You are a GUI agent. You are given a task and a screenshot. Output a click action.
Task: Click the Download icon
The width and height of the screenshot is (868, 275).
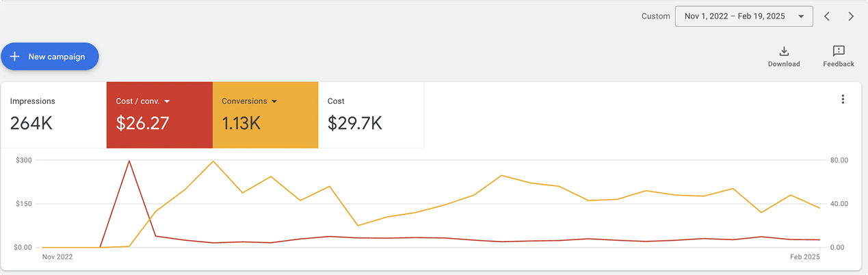pyautogui.click(x=784, y=51)
